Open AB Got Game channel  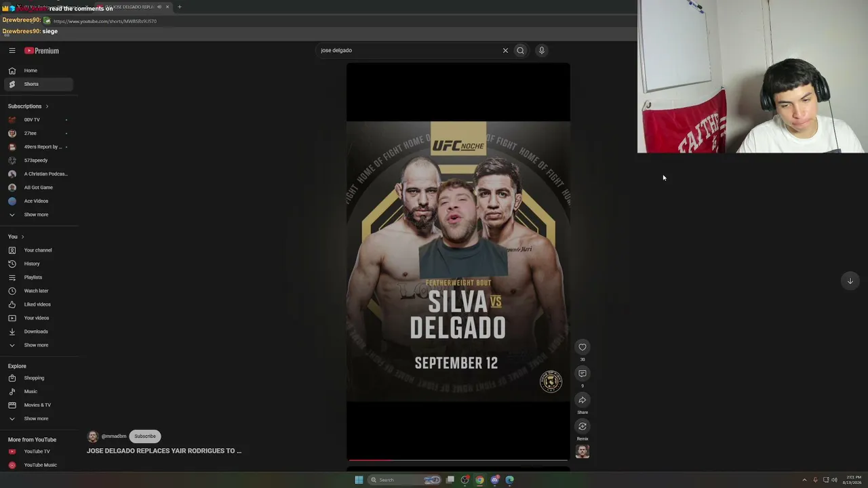click(x=39, y=188)
